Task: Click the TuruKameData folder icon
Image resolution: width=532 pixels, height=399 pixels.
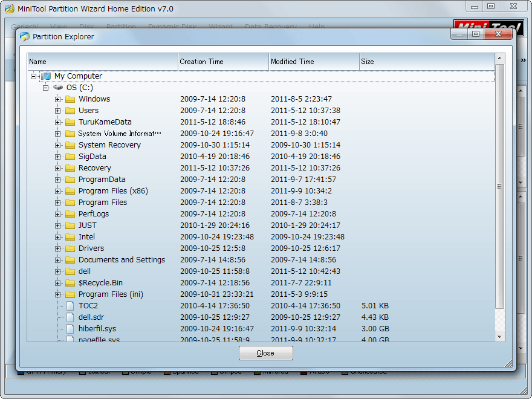Action: point(70,122)
